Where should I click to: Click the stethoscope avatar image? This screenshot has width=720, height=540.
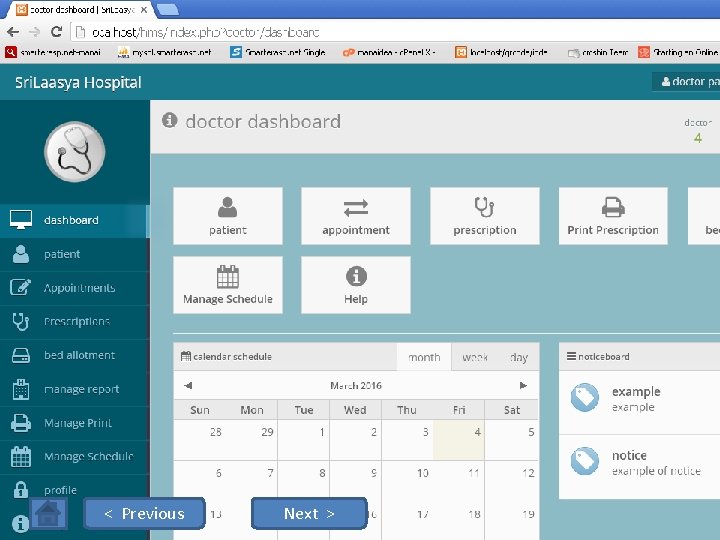pos(74,152)
